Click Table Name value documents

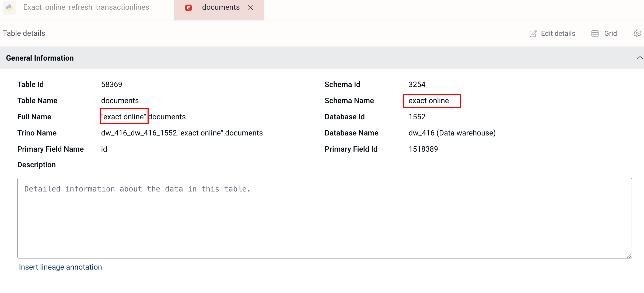click(x=120, y=100)
